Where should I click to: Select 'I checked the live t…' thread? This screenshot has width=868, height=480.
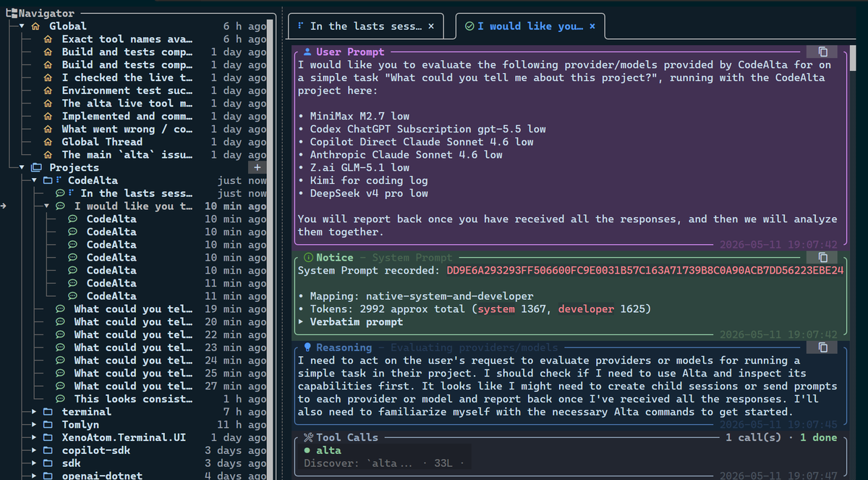point(127,77)
